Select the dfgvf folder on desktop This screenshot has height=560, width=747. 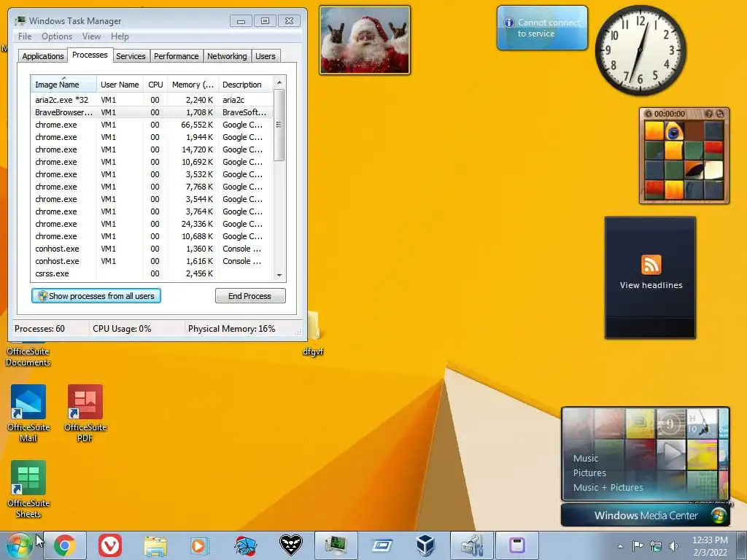(x=313, y=335)
